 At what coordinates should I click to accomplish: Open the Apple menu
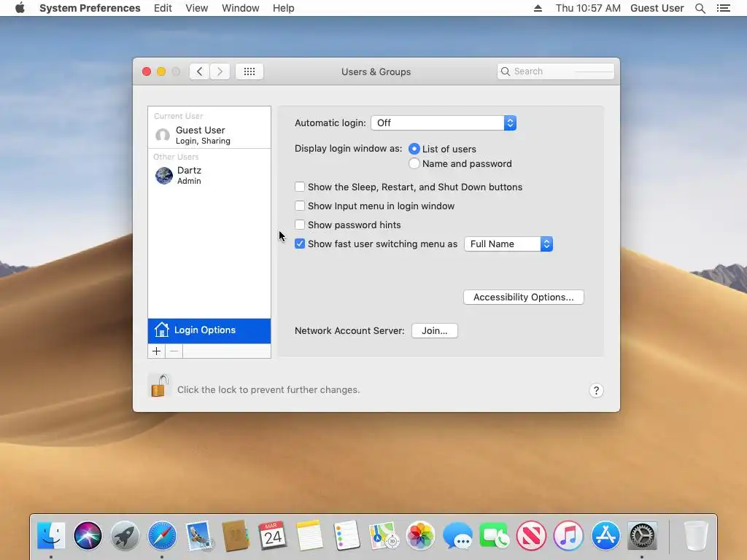pos(20,8)
